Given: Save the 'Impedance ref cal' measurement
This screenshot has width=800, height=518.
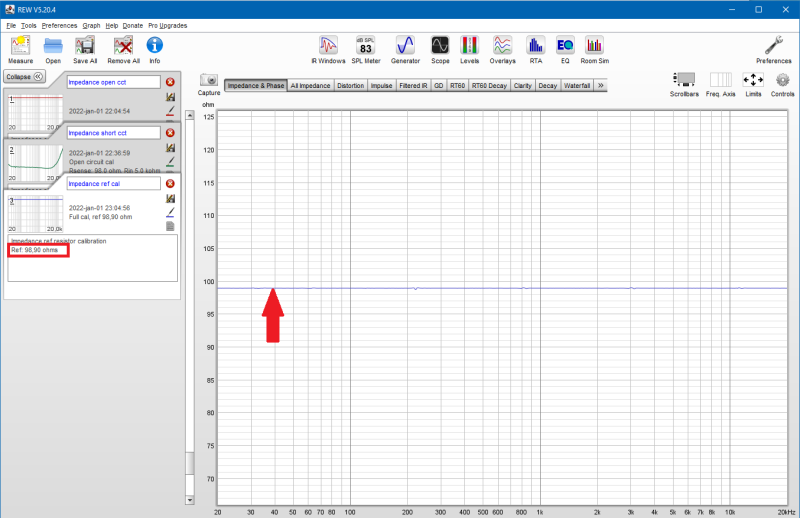Looking at the screenshot, I should 170,199.
